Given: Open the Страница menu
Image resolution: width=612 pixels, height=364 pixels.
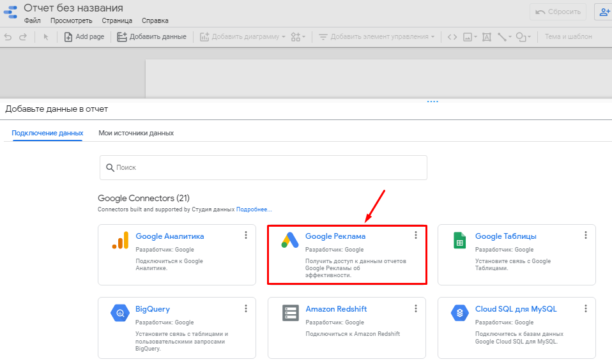Looking at the screenshot, I should [117, 20].
